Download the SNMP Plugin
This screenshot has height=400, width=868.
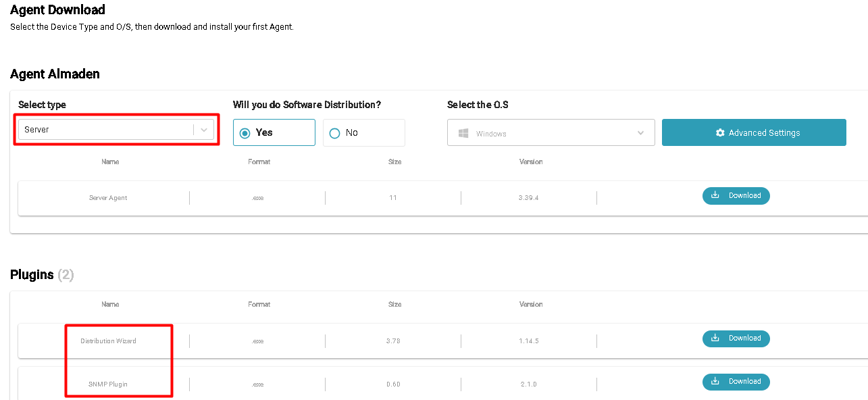click(736, 381)
